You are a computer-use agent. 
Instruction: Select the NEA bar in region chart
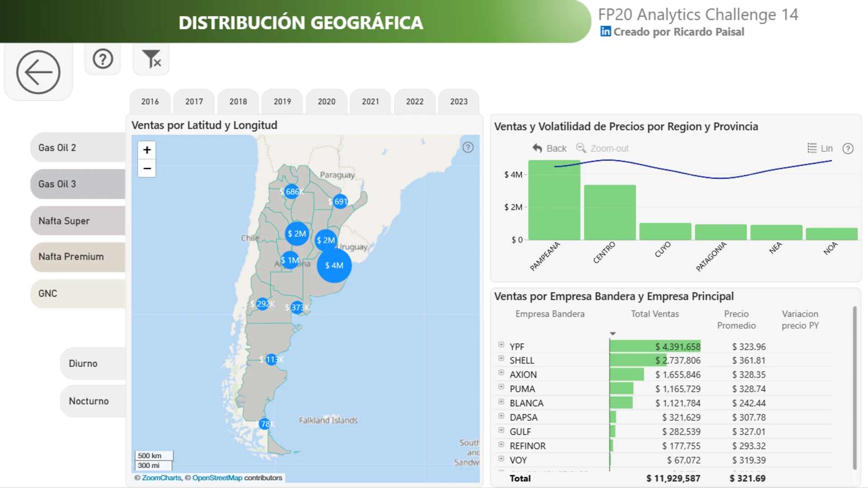point(776,232)
